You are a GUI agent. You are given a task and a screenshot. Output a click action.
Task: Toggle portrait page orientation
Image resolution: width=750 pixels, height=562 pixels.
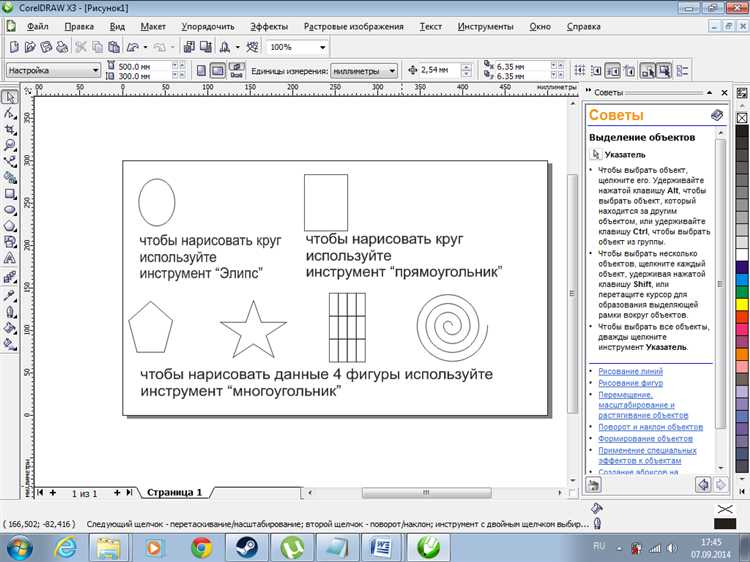click(x=202, y=71)
